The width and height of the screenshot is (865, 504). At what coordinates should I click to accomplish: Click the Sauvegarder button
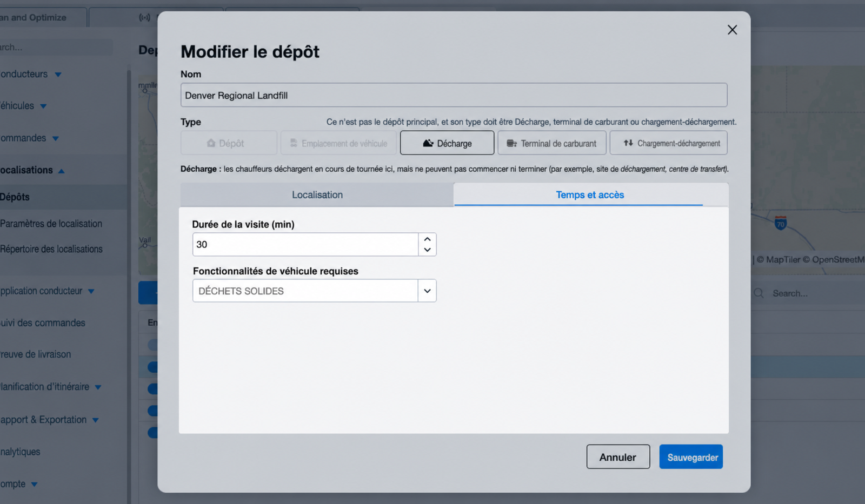691,457
